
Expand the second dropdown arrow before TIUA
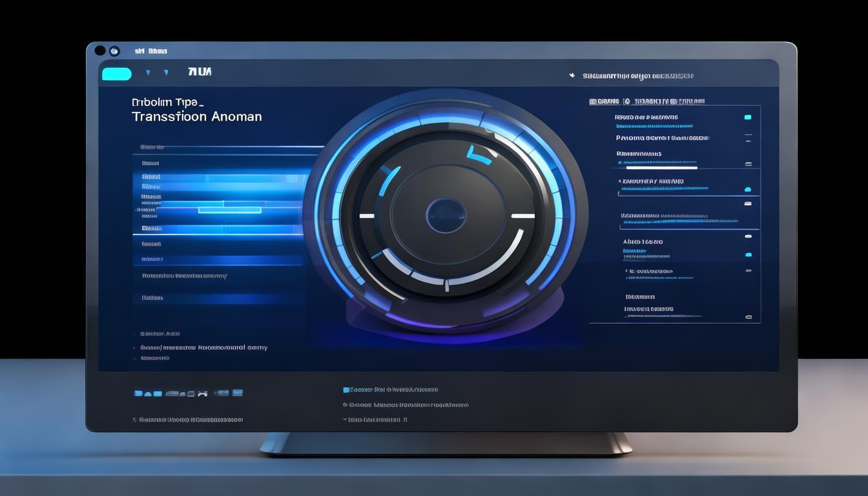(166, 73)
